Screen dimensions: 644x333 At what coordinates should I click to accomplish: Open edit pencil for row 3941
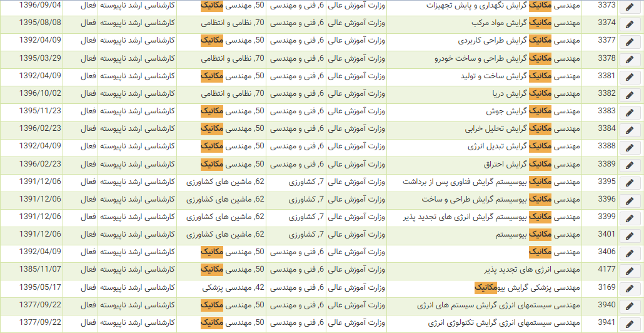[x=630, y=324]
